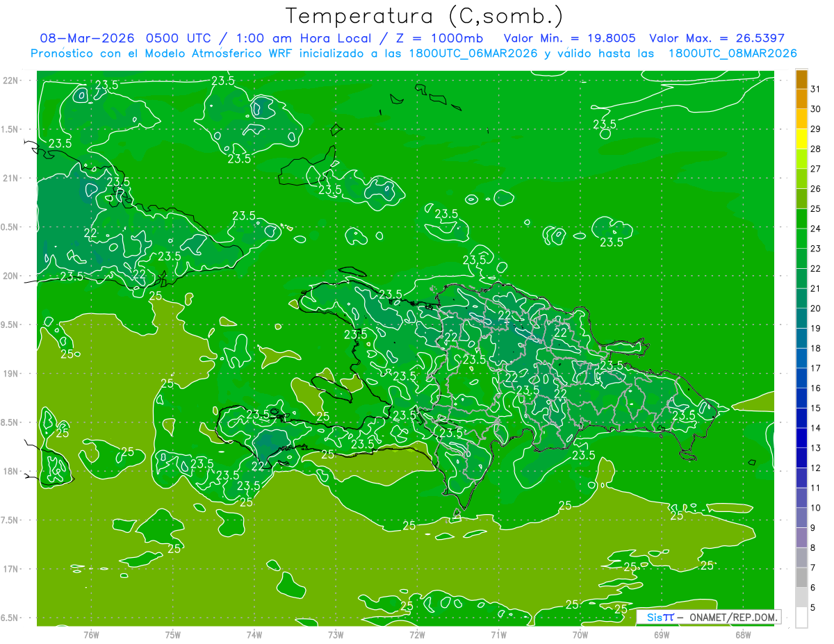Click the 21N latitude axis label
Screen dimensions: 834x644
click(x=10, y=179)
